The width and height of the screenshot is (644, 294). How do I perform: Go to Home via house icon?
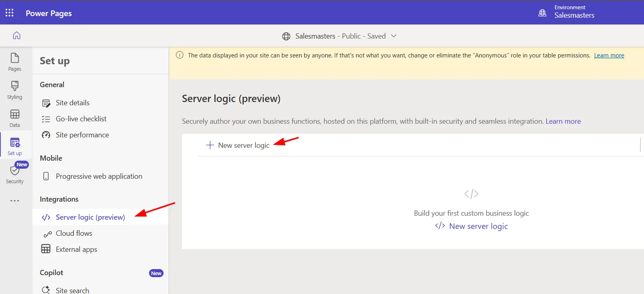16,35
